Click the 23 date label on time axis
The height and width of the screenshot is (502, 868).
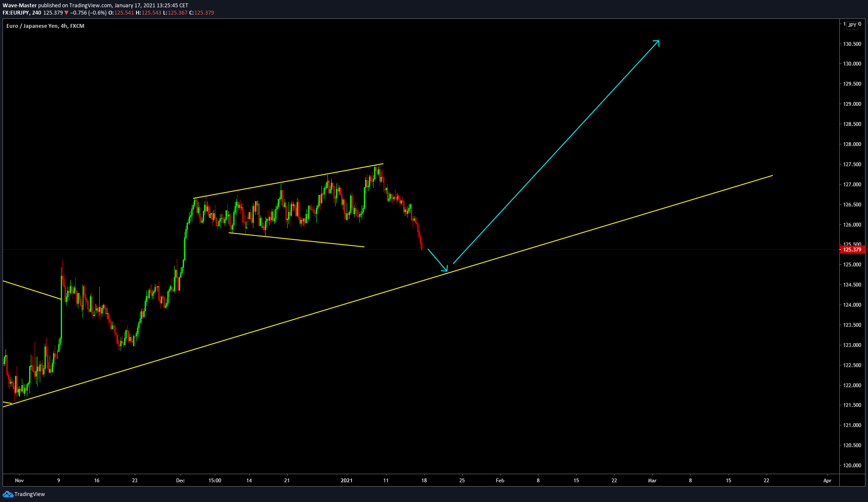tap(135, 481)
